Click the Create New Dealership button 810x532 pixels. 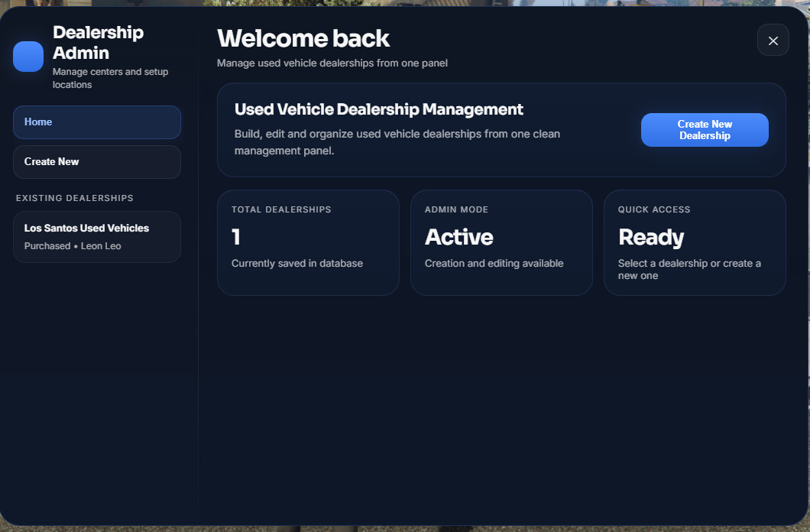coord(705,130)
